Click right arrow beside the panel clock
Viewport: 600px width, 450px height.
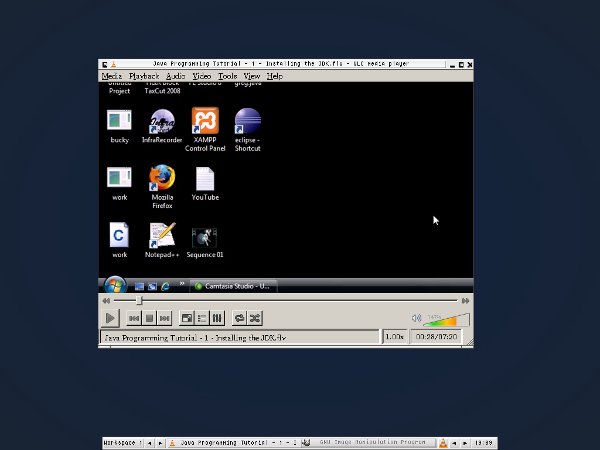[465, 443]
